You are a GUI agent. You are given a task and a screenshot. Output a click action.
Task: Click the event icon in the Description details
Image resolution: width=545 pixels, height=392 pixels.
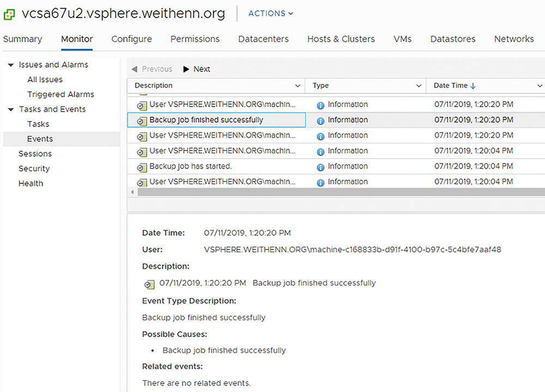coord(149,284)
